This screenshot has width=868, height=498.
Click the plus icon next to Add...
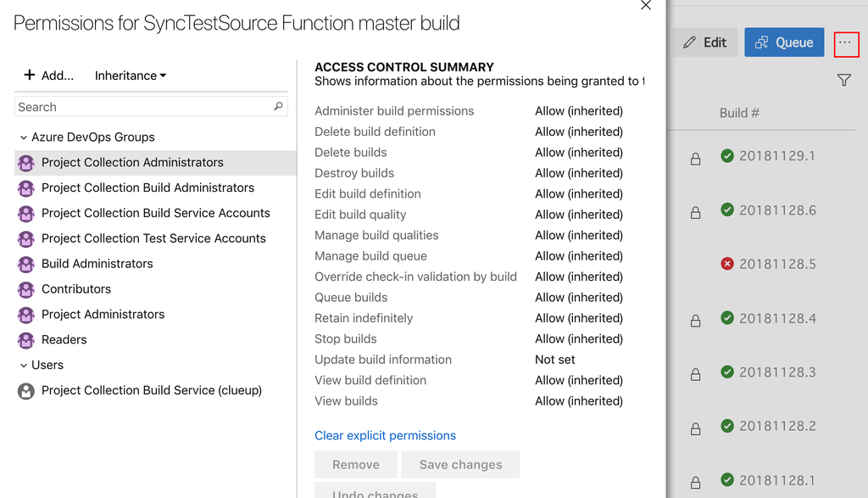(30, 75)
